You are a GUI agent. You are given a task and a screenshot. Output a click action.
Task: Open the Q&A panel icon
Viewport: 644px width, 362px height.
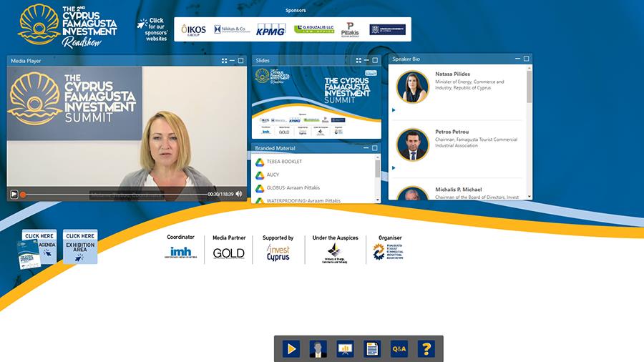click(399, 348)
